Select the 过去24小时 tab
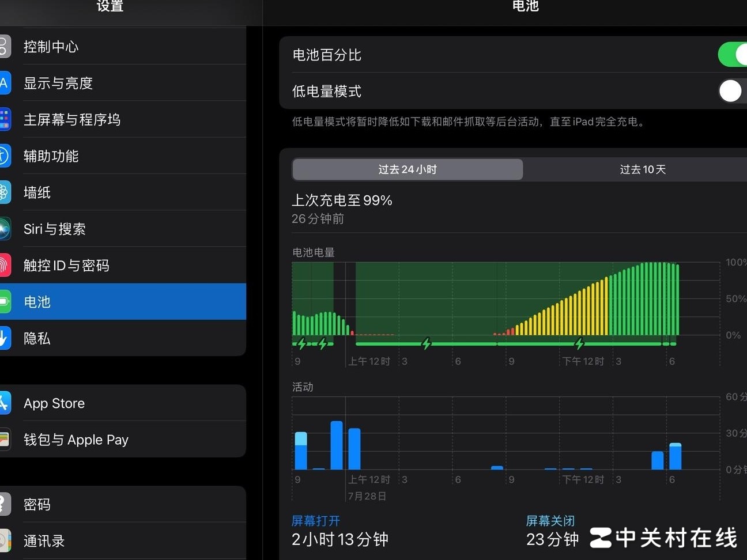This screenshot has height=560, width=747. [x=407, y=169]
